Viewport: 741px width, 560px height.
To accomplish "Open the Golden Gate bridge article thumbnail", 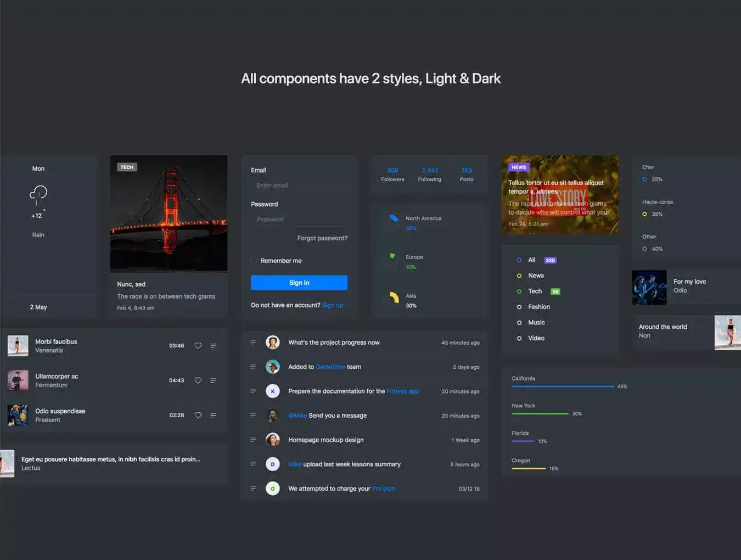I will [169, 214].
